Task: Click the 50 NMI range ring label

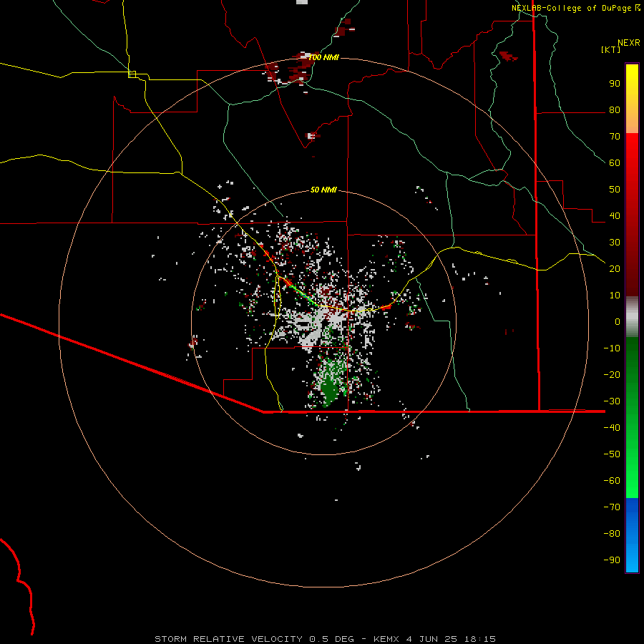Action: [323, 190]
